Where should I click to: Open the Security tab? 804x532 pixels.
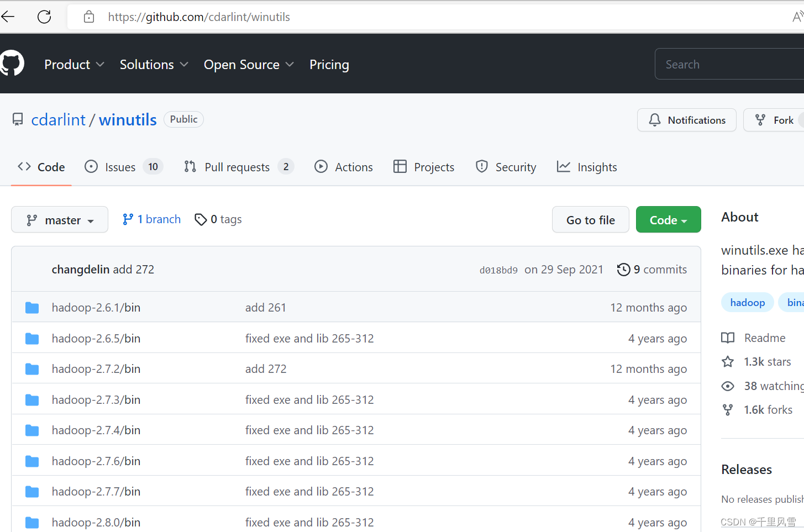pyautogui.click(x=506, y=167)
